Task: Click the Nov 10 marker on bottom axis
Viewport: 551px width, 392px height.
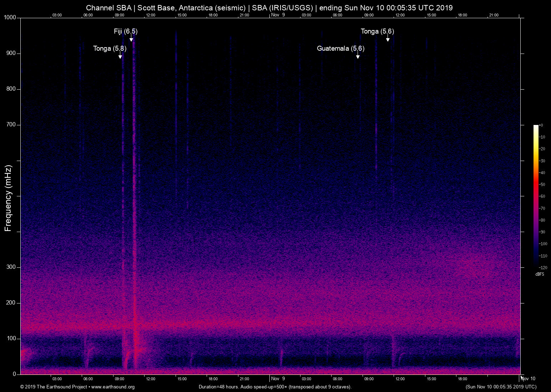Action: 528,379
